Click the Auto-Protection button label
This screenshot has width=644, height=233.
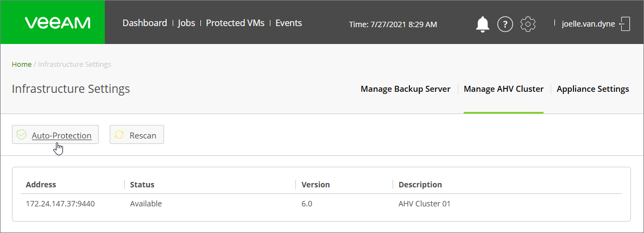61,135
